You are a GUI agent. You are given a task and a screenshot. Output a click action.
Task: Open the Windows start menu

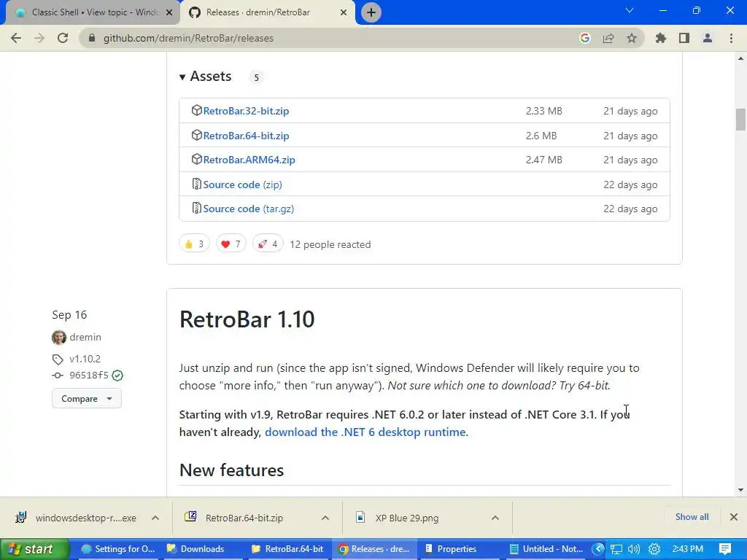(x=34, y=549)
